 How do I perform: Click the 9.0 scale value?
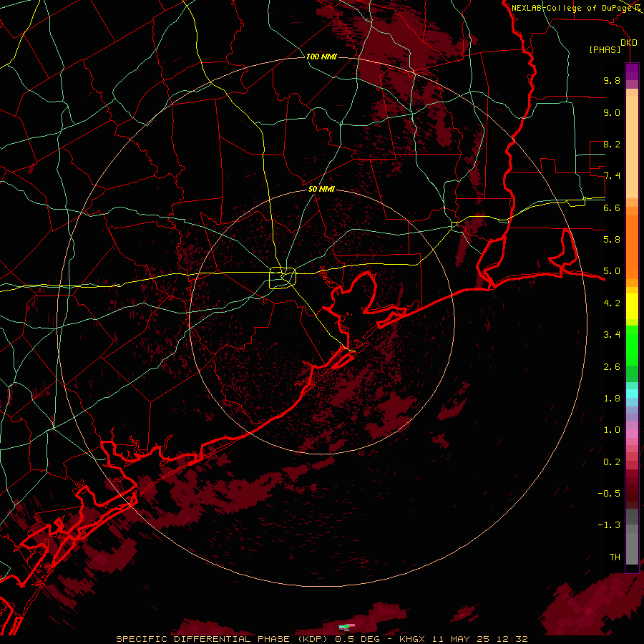[612, 112]
